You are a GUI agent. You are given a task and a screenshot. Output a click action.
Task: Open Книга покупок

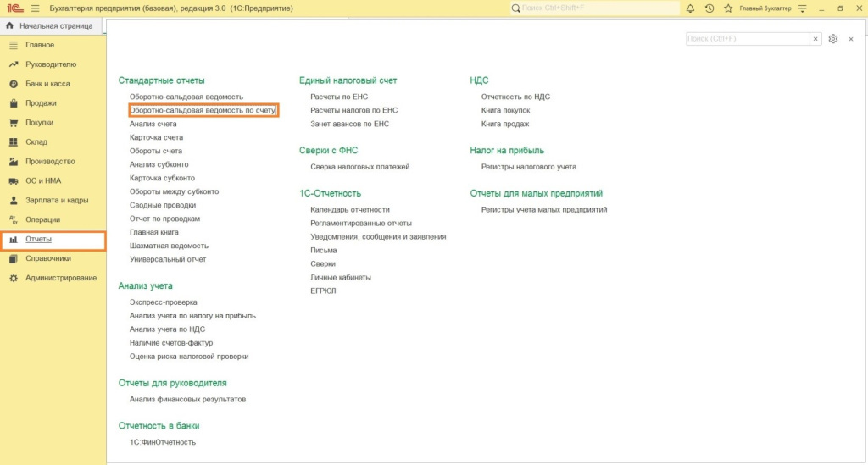[x=505, y=110]
